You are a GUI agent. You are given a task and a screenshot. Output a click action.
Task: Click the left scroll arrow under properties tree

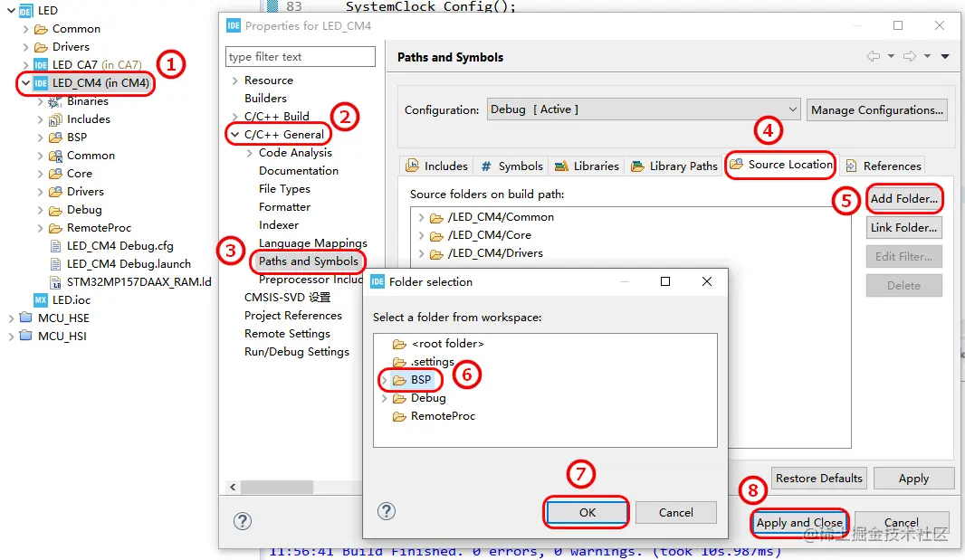[233, 488]
